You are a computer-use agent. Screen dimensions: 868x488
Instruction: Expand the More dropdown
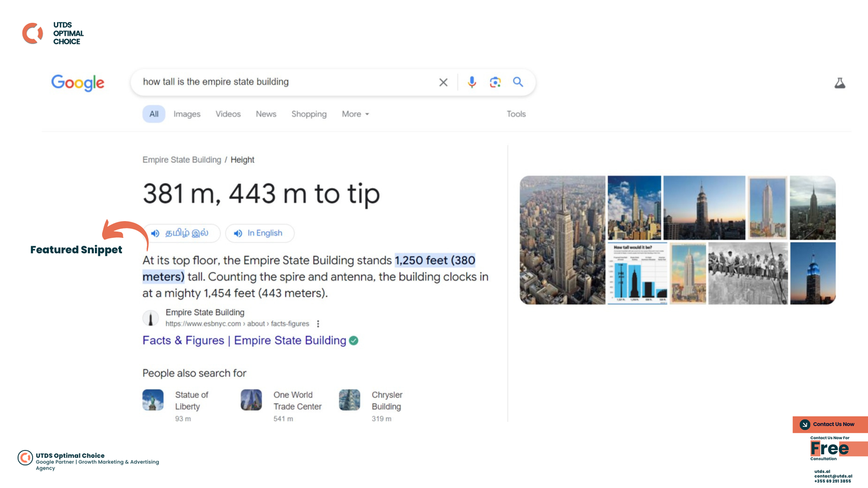coord(355,114)
